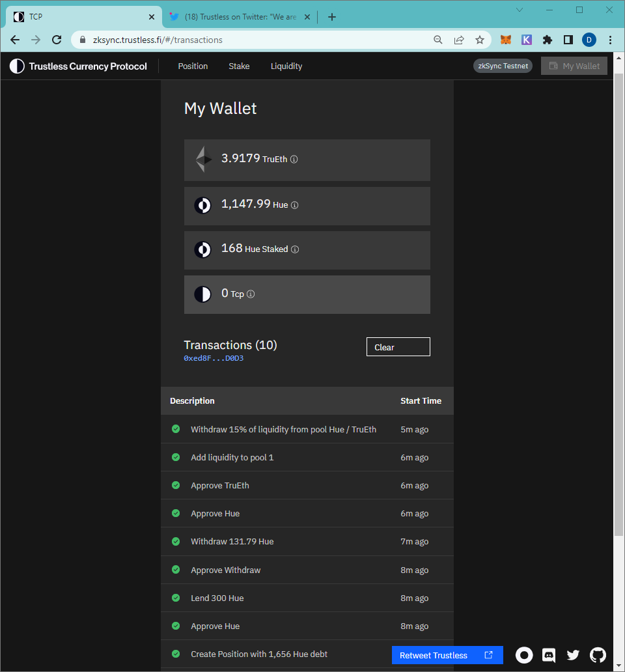Screen dimensions: 625x672
Task: Click the TruEth info icon
Action: tap(294, 160)
